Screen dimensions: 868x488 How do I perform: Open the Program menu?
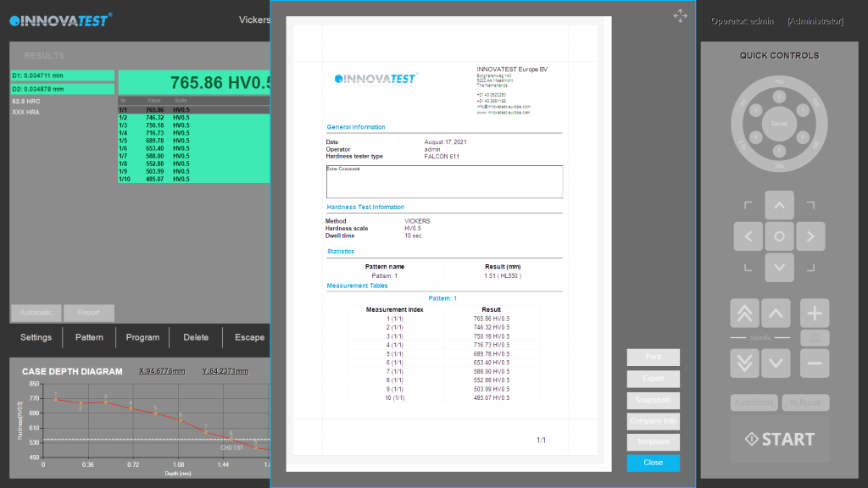pos(142,337)
